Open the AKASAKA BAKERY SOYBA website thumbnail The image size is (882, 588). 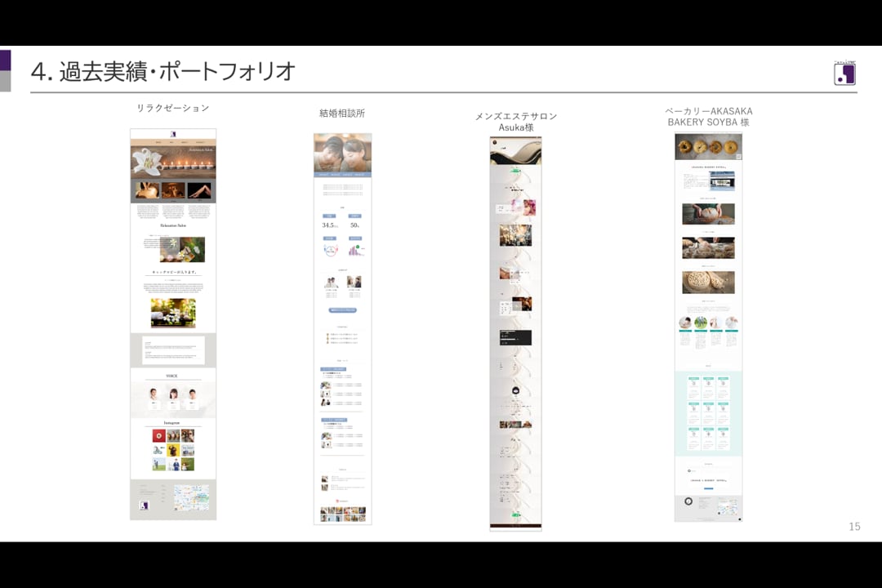[708, 327]
